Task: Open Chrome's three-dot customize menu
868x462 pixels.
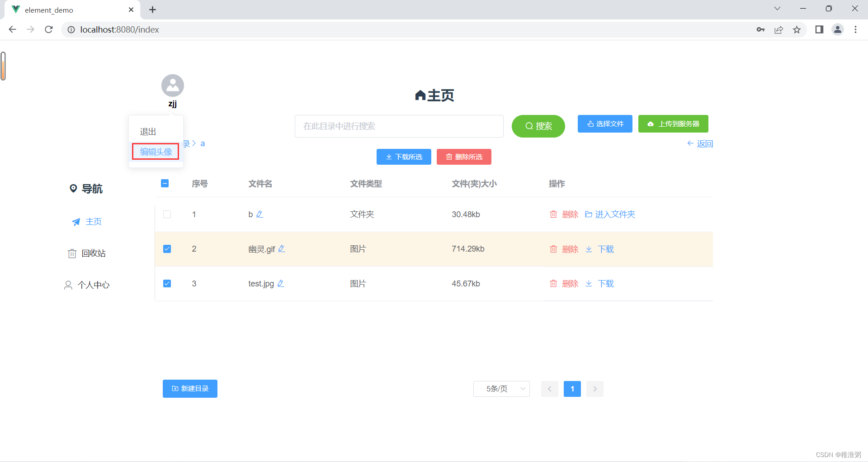Action: tap(855, 29)
